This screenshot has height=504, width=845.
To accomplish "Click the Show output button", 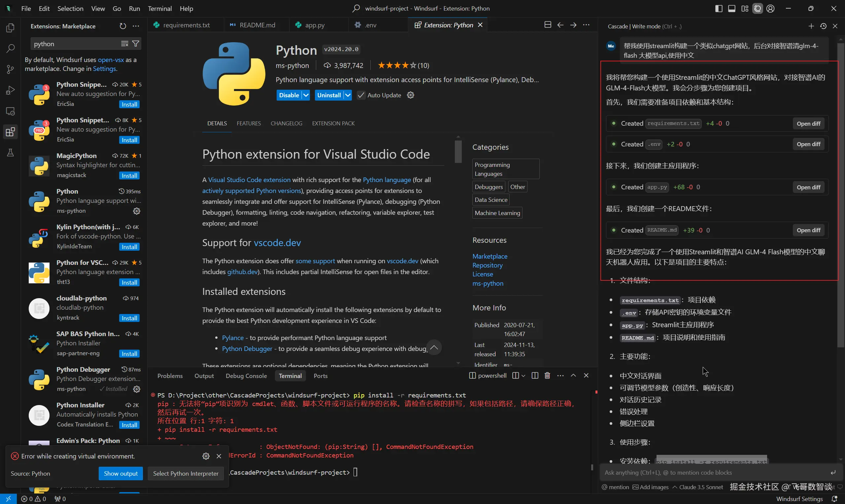I will click(x=120, y=473).
